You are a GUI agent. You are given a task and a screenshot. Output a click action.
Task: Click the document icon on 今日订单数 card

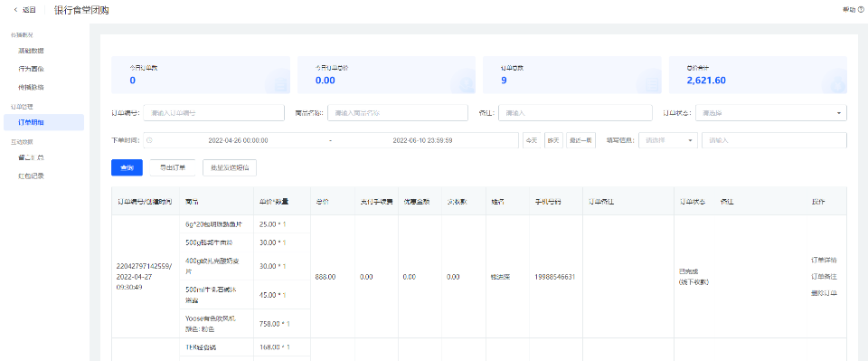coord(280,84)
